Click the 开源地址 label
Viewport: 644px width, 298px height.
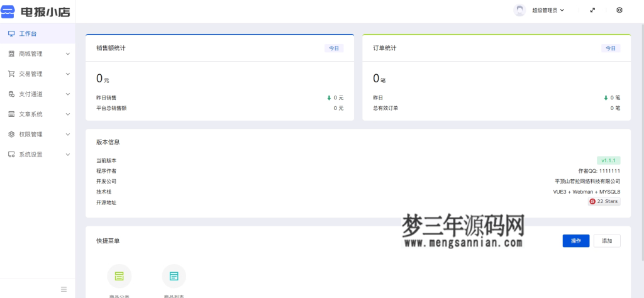point(106,202)
